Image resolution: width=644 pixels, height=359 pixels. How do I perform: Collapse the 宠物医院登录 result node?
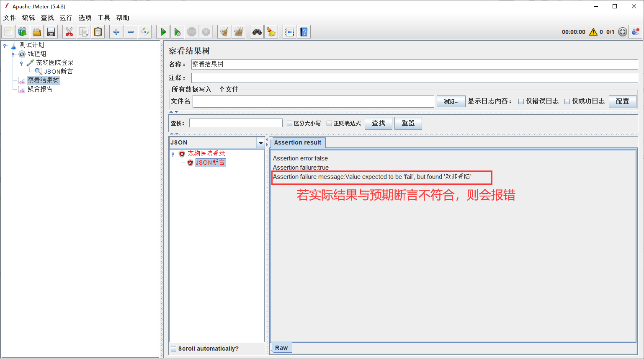pyautogui.click(x=173, y=154)
